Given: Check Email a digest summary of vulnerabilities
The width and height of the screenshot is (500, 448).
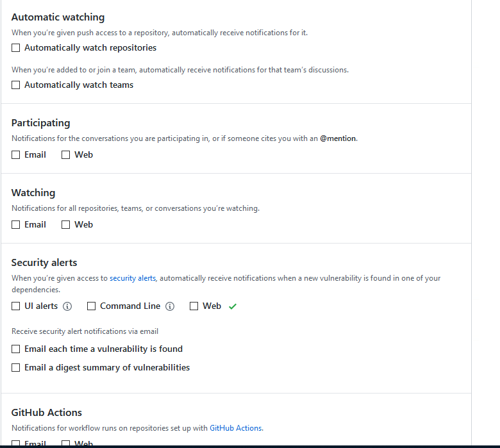Looking at the screenshot, I should pos(15,368).
